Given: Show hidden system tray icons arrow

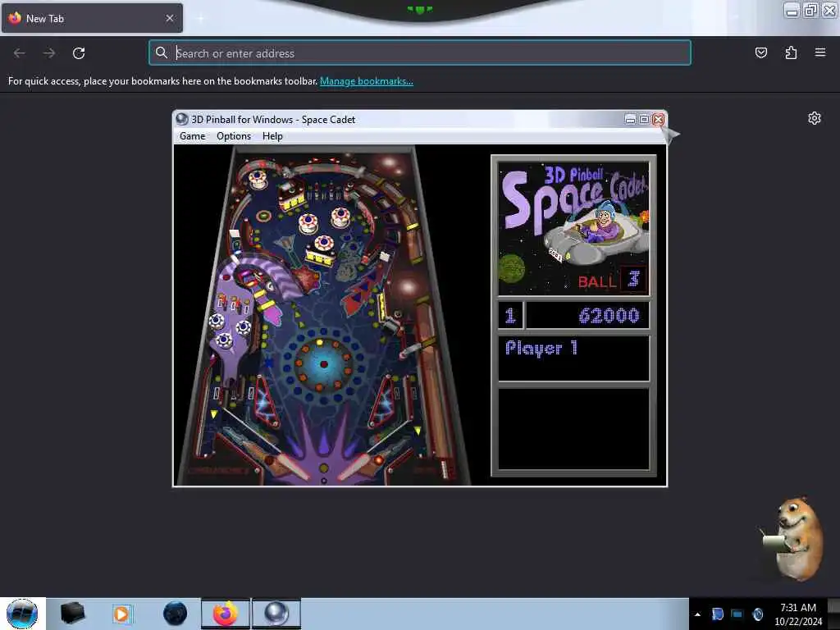Looking at the screenshot, I should click(697, 614).
